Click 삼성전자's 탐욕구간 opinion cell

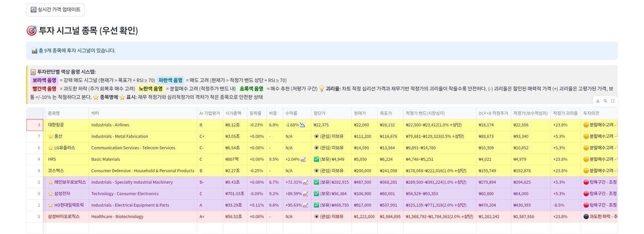tap(599, 193)
